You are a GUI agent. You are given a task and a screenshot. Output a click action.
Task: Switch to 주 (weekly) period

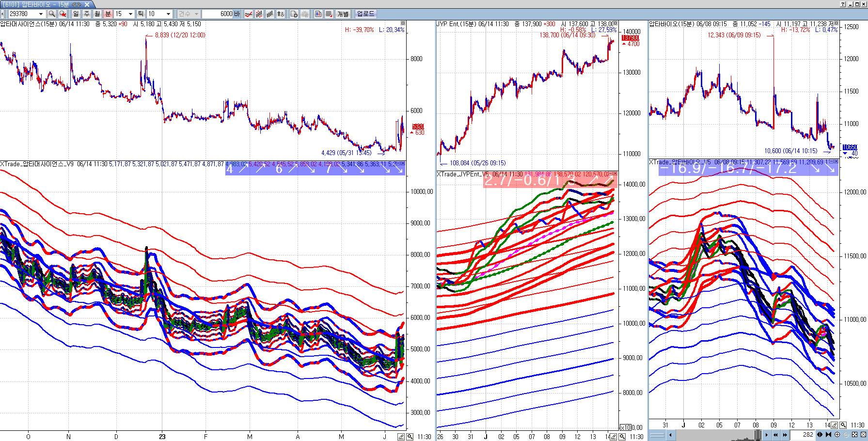[87, 14]
